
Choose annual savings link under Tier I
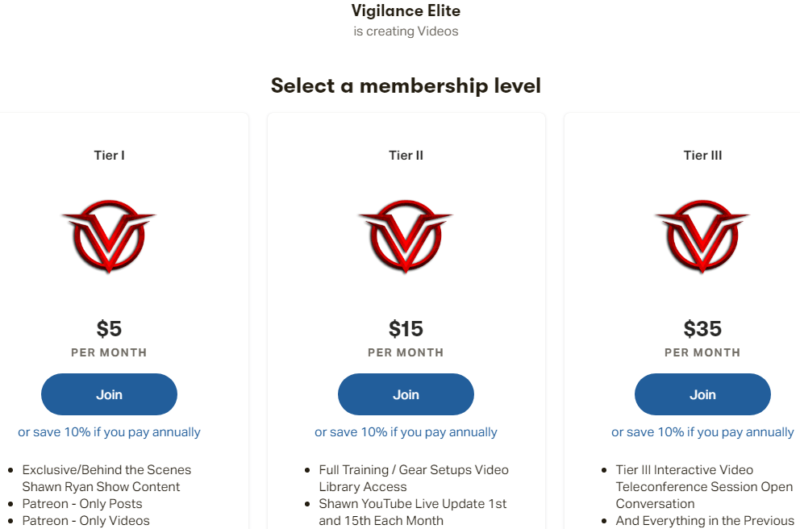(x=109, y=432)
